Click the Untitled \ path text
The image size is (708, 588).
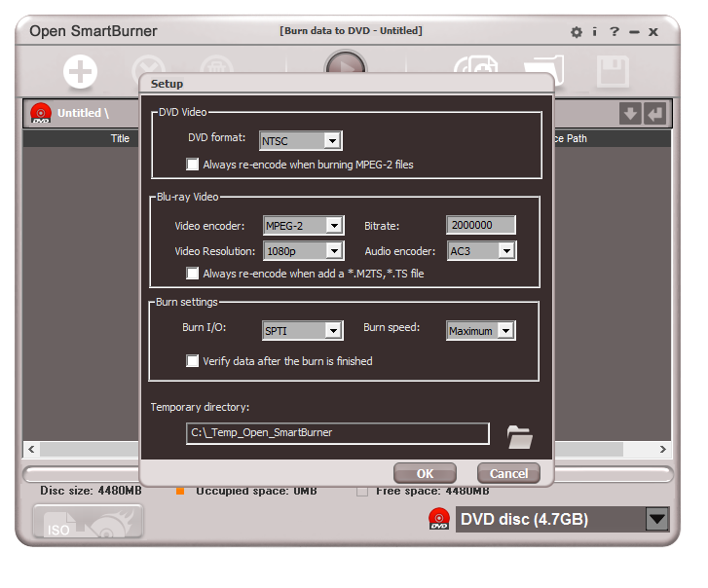(83, 113)
